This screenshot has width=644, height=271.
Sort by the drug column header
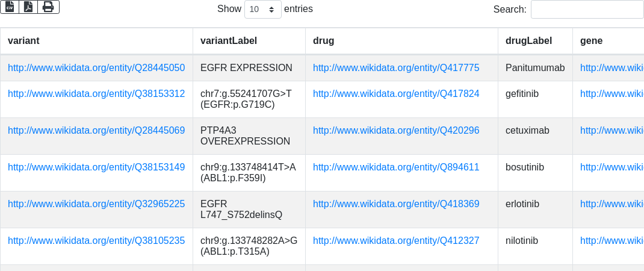coord(323,41)
